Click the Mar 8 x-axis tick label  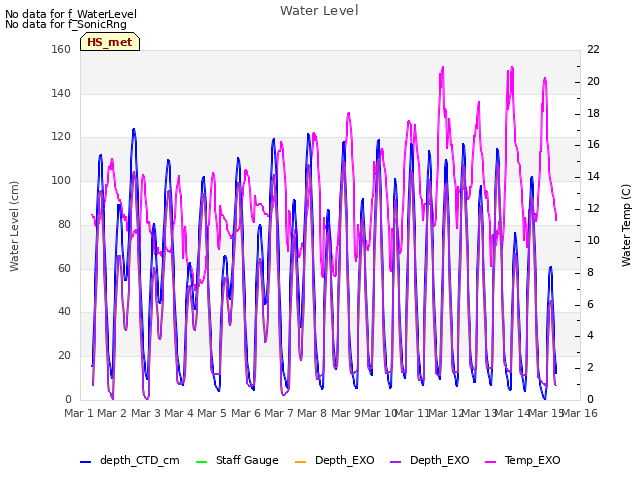(x=312, y=413)
